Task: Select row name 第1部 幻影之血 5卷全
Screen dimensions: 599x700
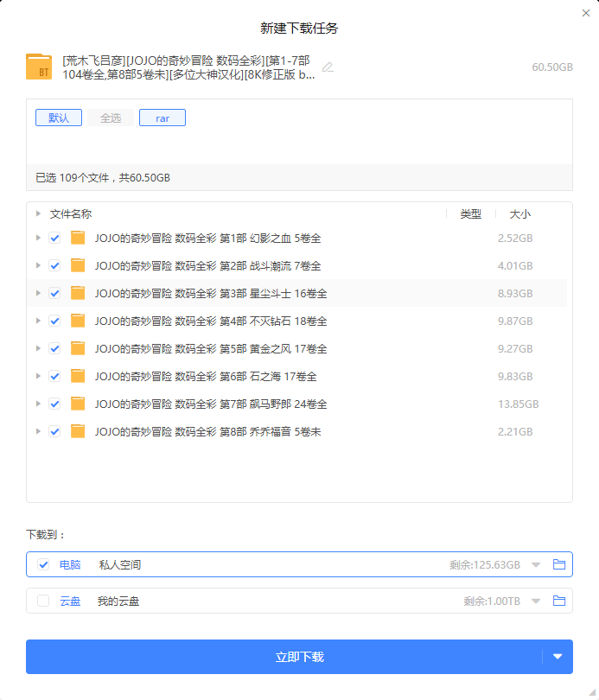Action: pyautogui.click(x=208, y=239)
